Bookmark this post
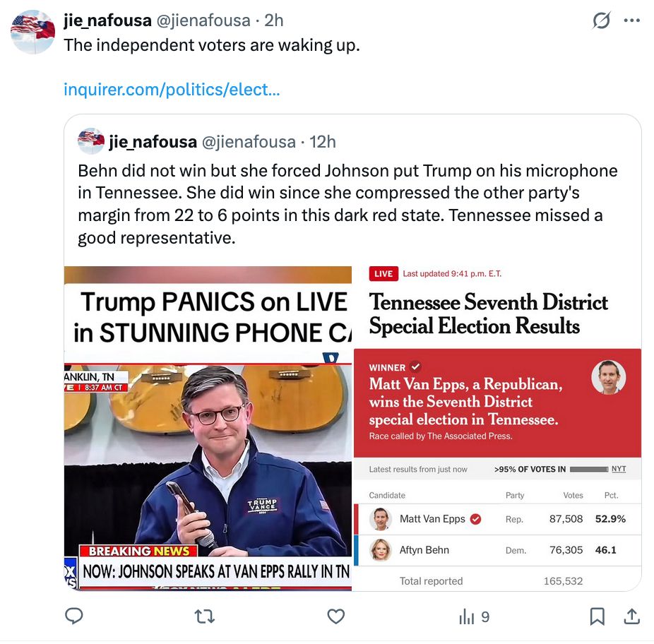Image resolution: width=654 pixels, height=644 pixels. point(597,616)
